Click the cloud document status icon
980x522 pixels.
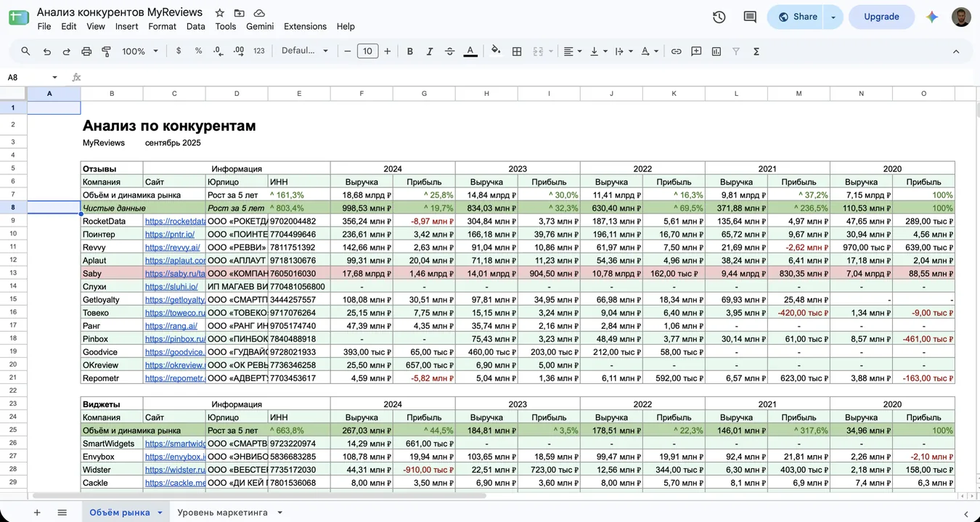point(259,13)
